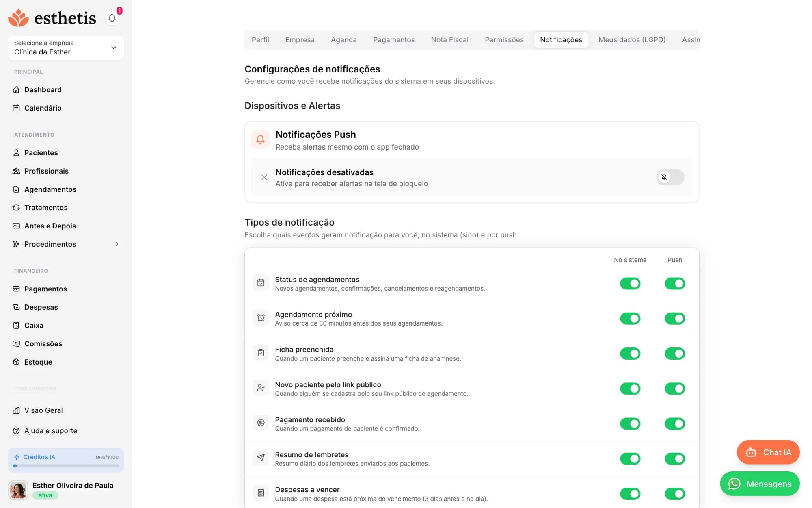Viewport: 812px width, 508px height.
Task: Click the Pagamento recebido coin icon
Action: pos(261,423)
